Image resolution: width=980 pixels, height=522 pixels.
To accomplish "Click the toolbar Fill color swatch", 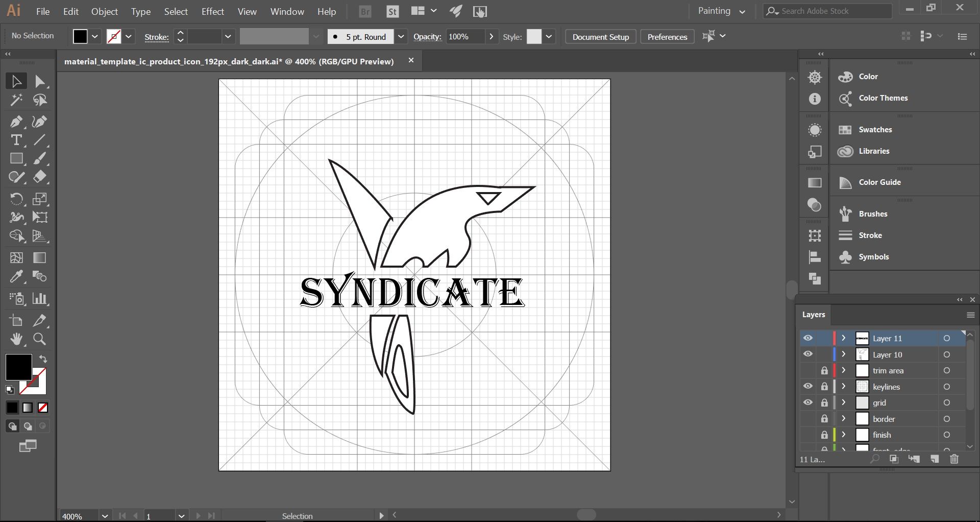I will tap(18, 367).
